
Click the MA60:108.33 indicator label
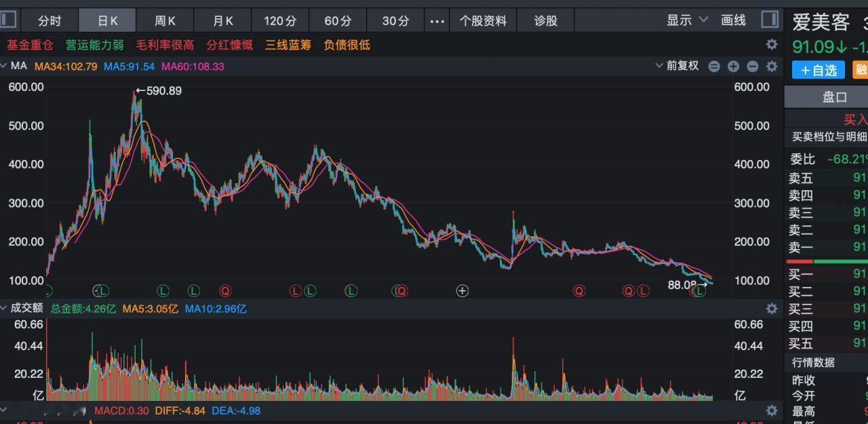click(193, 66)
